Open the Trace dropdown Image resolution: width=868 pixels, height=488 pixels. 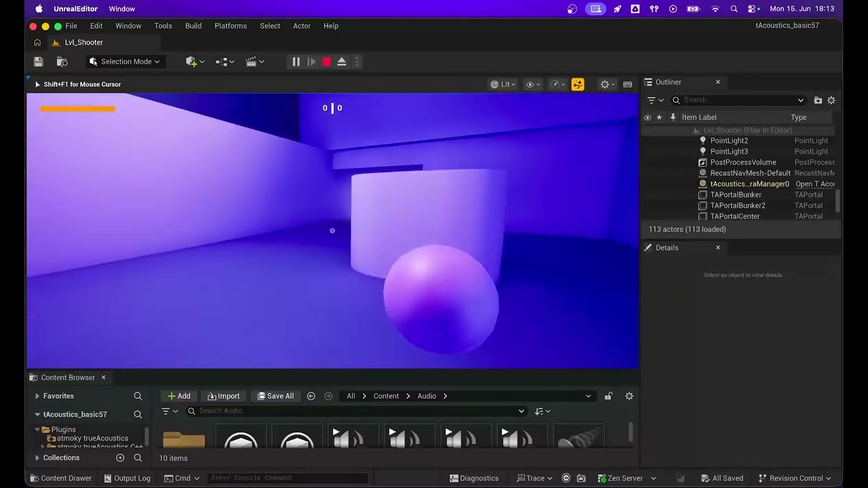click(534, 478)
